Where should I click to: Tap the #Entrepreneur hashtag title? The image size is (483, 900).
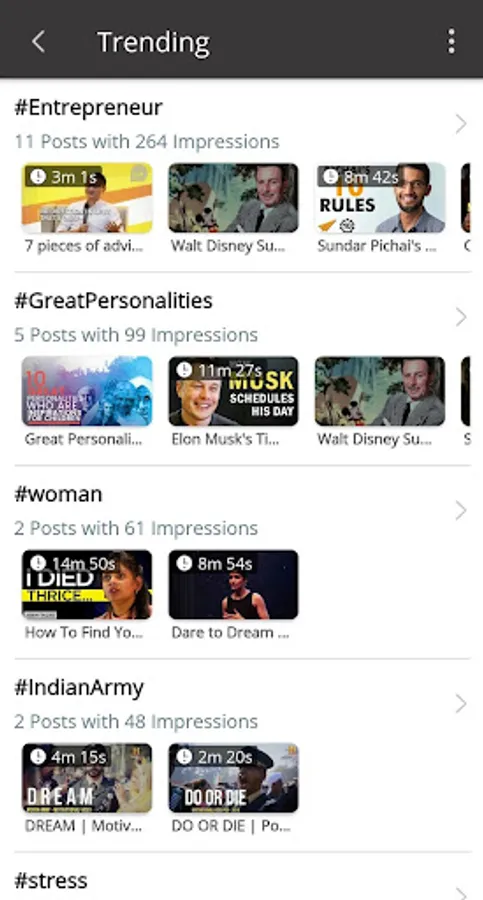88,108
